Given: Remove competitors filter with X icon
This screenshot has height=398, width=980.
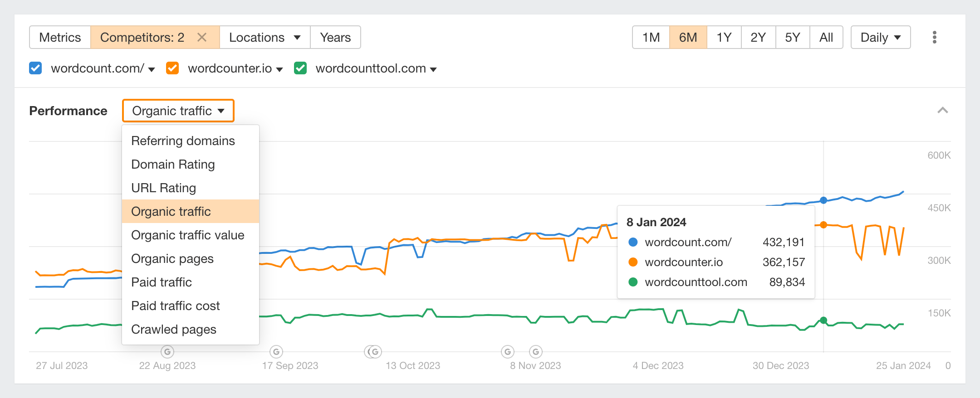Looking at the screenshot, I should tap(202, 37).
